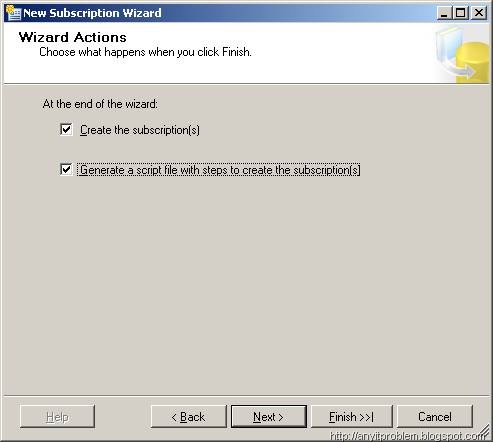Click the anyitproblem.blogspot.com watermark URL
The width and height of the screenshot is (493, 442).
coord(406,435)
